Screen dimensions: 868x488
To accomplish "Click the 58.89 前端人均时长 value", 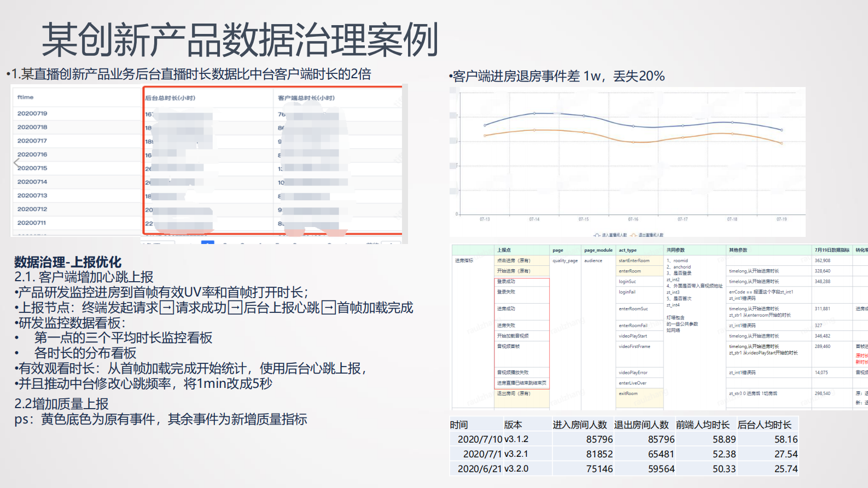I will tap(724, 439).
